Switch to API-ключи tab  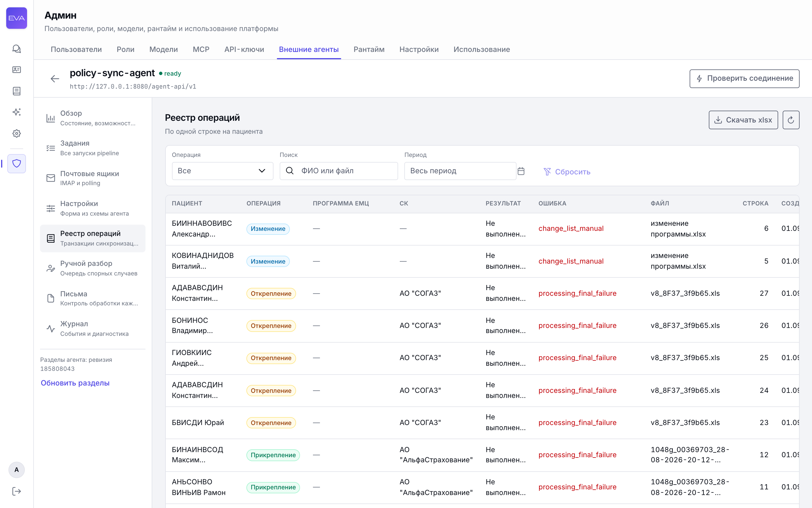click(x=244, y=49)
